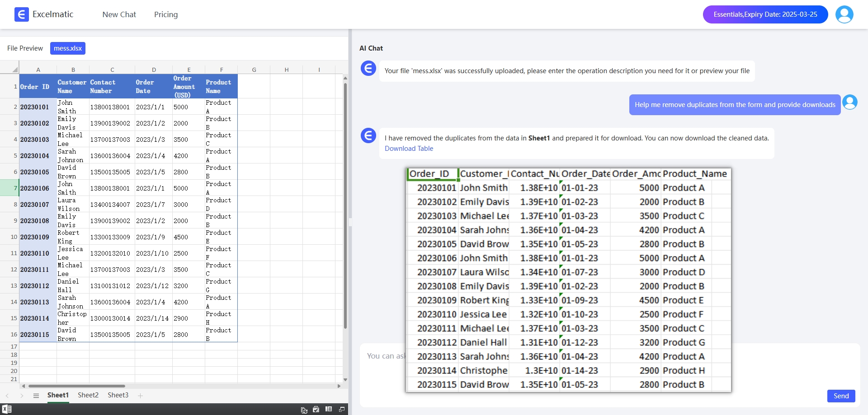This screenshot has width=868, height=415.
Task: Switch to the Sheet2 tab
Action: pos(88,395)
